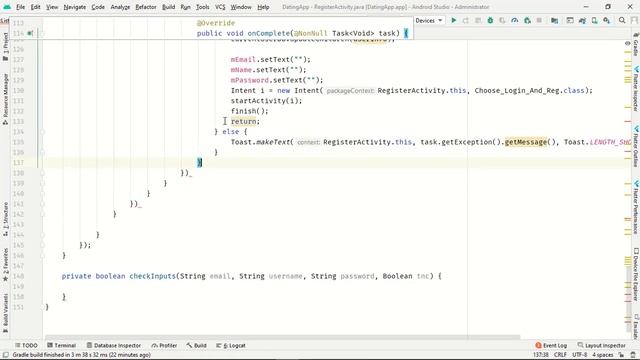This screenshot has height=360, width=640.
Task: Open the Resource Manager side panel
Action: [5, 99]
